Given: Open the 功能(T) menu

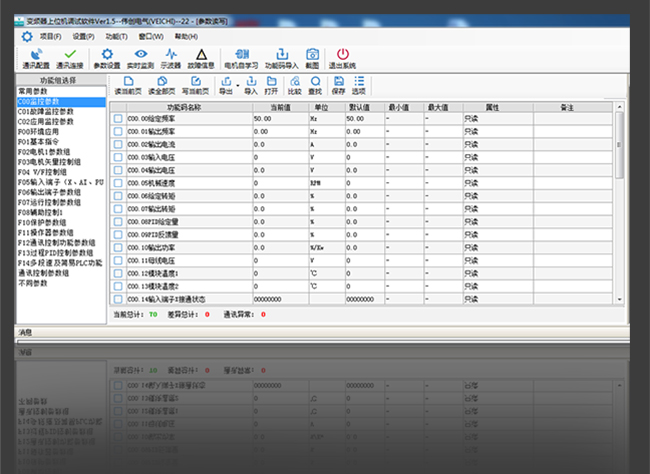Looking at the screenshot, I should point(117,36).
